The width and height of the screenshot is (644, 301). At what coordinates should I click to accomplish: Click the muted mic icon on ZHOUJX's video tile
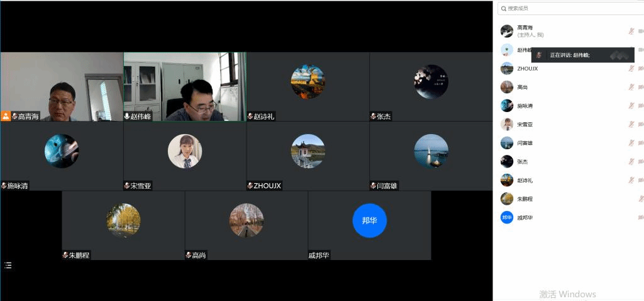(x=250, y=186)
